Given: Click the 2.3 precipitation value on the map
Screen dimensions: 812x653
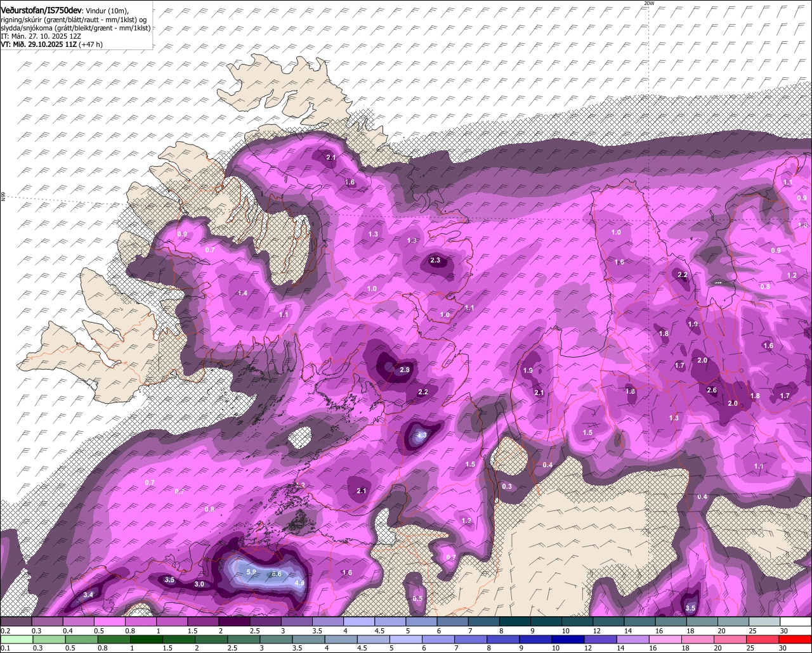Looking at the screenshot, I should coord(435,260).
